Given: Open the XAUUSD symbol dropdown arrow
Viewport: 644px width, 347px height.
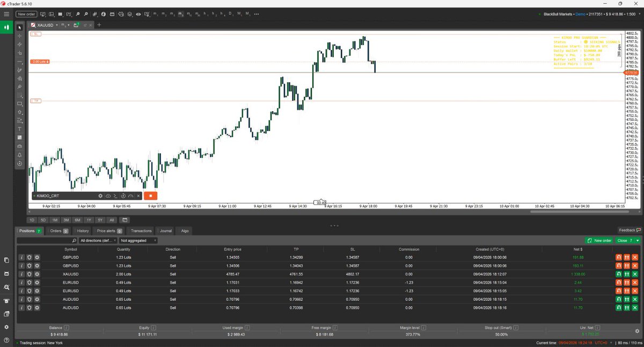Looking at the screenshot, I should [57, 25].
